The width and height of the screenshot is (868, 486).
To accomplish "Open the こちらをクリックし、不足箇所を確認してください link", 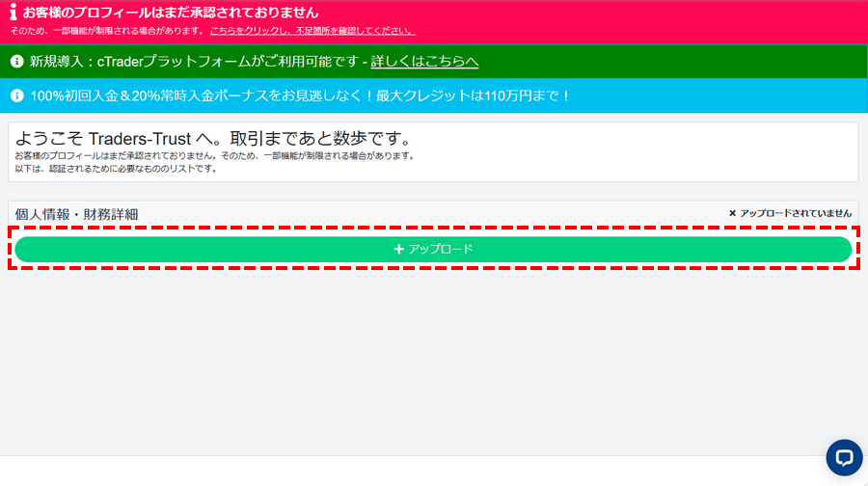I will click(312, 31).
